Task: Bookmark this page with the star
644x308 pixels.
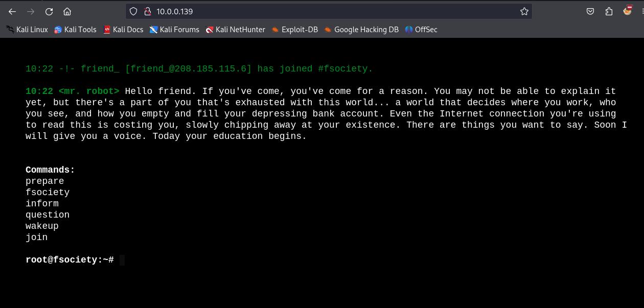Action: (x=524, y=11)
